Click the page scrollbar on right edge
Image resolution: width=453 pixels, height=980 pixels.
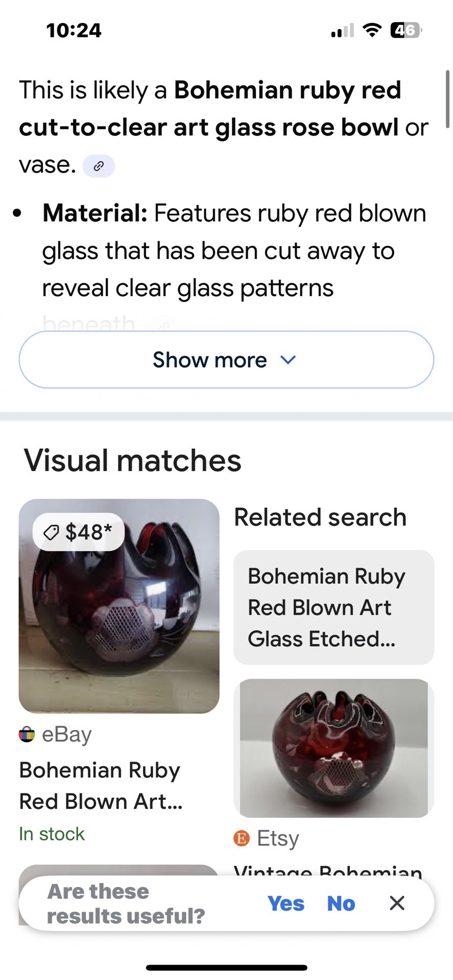pyautogui.click(x=447, y=100)
